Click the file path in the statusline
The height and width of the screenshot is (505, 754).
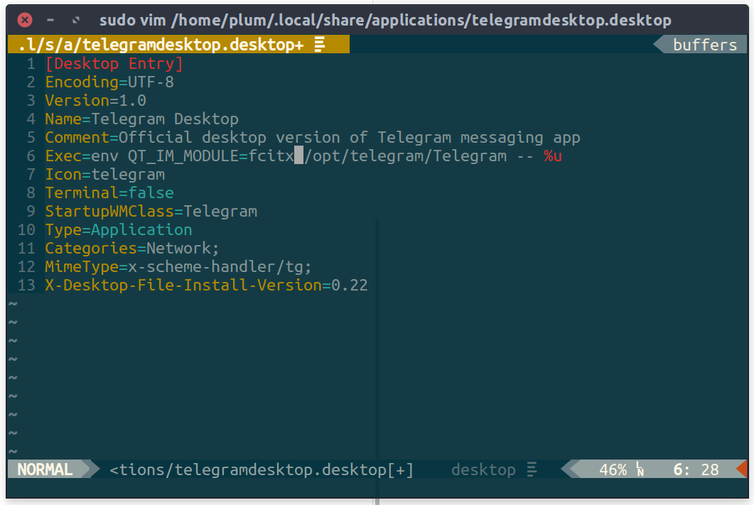261,469
